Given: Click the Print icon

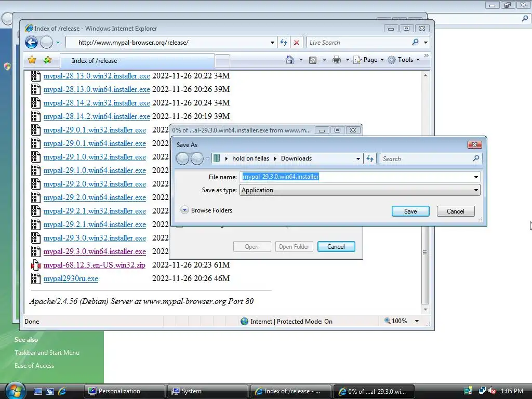Looking at the screenshot, I should point(337,60).
